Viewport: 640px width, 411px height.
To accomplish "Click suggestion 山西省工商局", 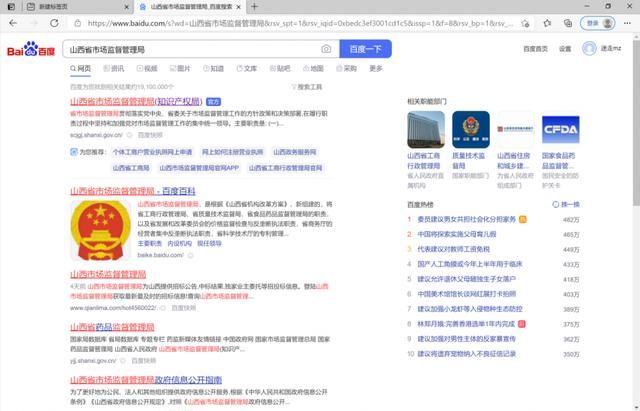I will [131, 168].
